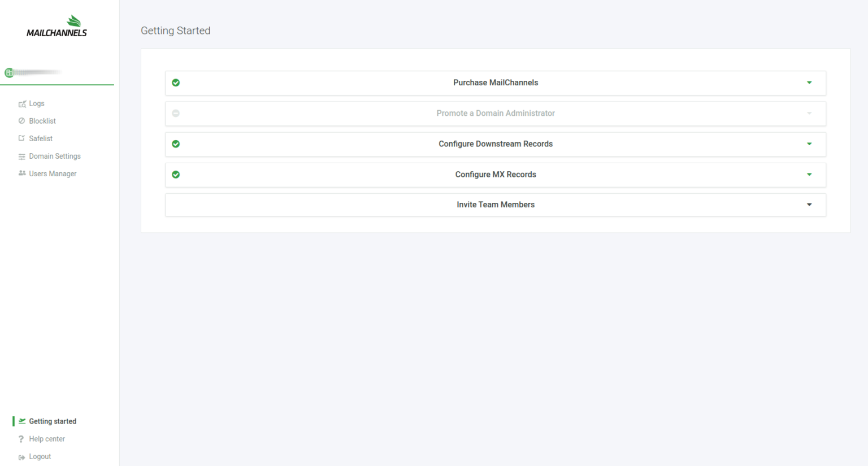This screenshot has width=868, height=466.
Task: Click the Users Manager icon
Action: [23, 173]
